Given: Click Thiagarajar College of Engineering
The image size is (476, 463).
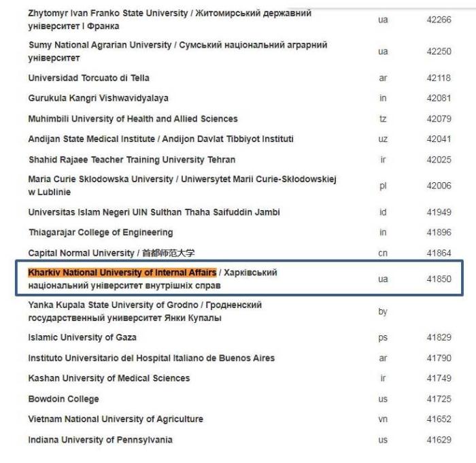Looking at the screenshot, I should point(100,233).
